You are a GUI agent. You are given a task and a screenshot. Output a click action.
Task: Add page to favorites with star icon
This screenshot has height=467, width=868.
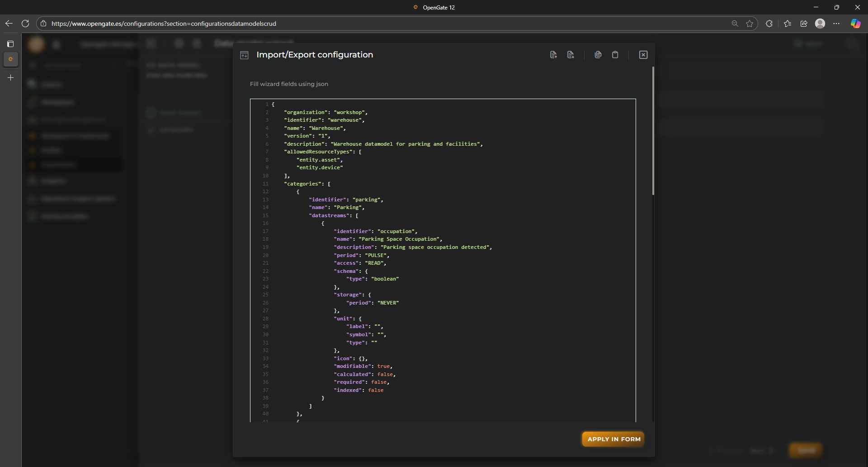pos(750,24)
